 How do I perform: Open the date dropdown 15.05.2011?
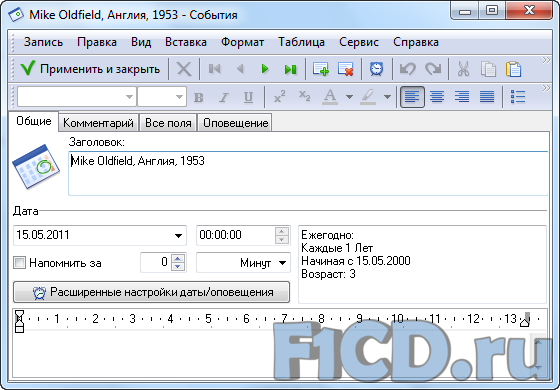[x=178, y=235]
